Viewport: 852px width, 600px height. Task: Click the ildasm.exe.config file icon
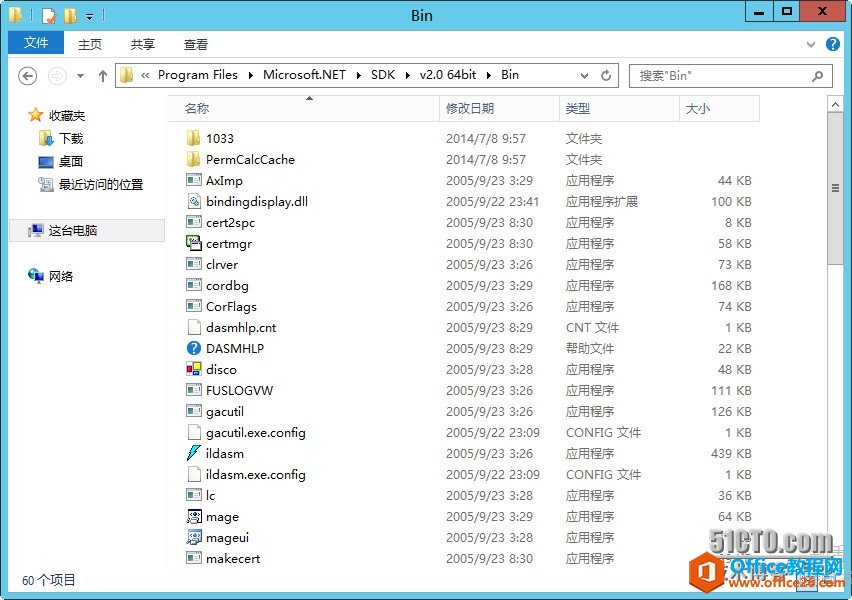click(x=193, y=474)
